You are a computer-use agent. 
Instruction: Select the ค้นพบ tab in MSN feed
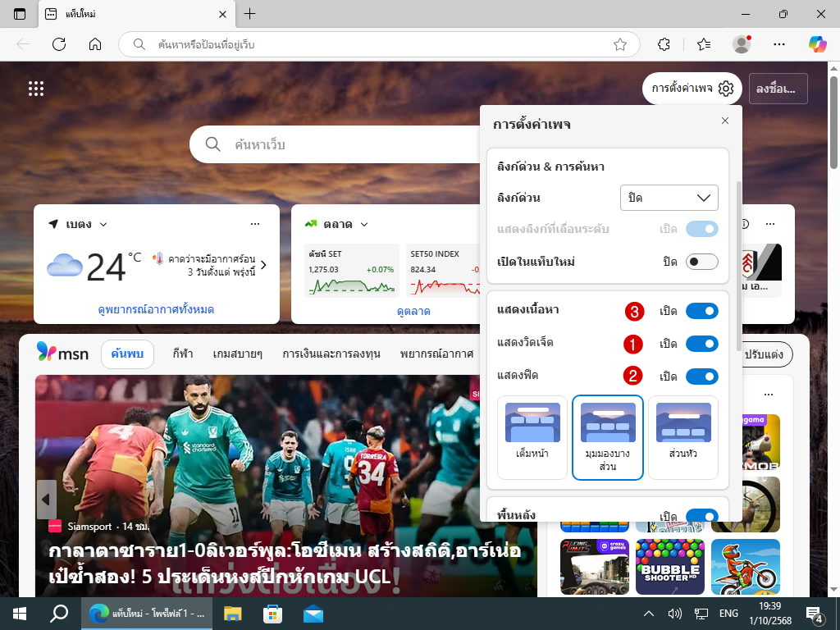(x=127, y=354)
